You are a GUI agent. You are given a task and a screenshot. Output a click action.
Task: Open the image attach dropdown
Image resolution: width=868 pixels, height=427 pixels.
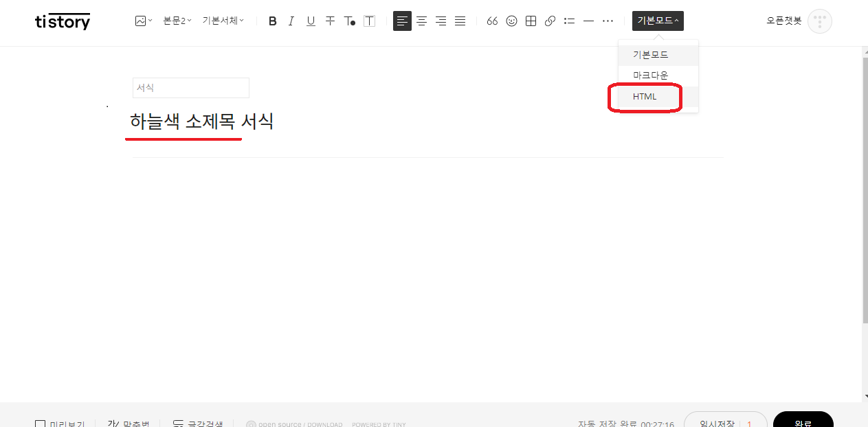(143, 21)
